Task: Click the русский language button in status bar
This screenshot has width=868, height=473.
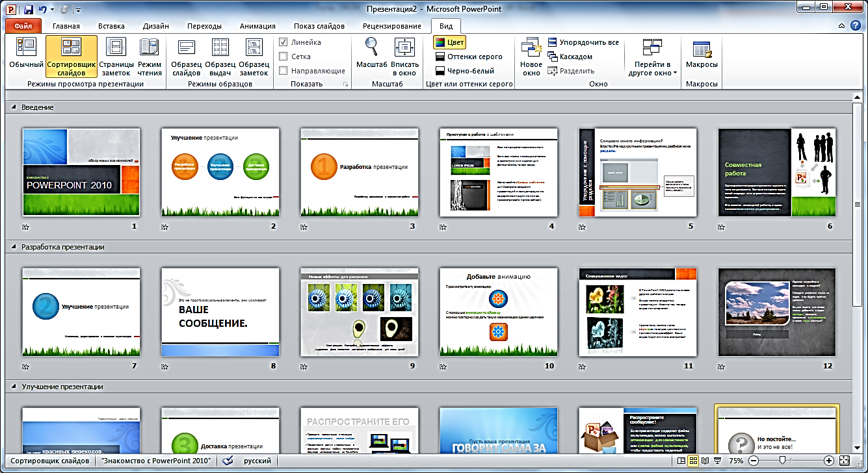Action: coord(258,461)
